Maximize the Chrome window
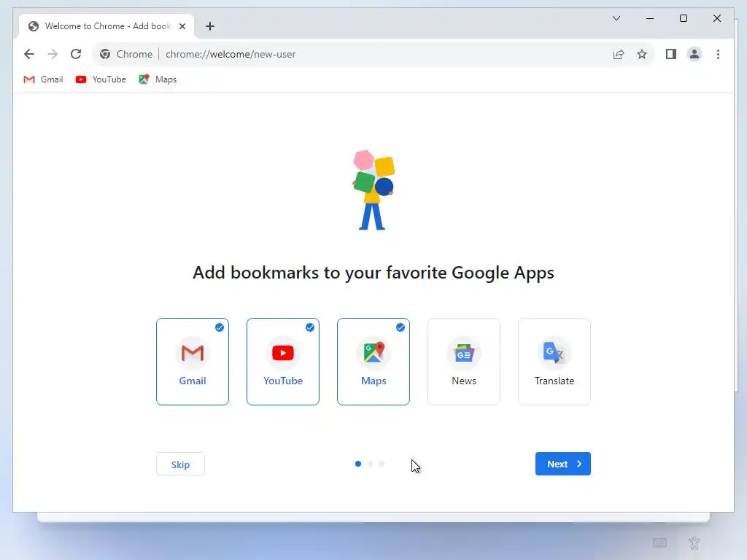This screenshot has height=560, width=747. point(683,18)
